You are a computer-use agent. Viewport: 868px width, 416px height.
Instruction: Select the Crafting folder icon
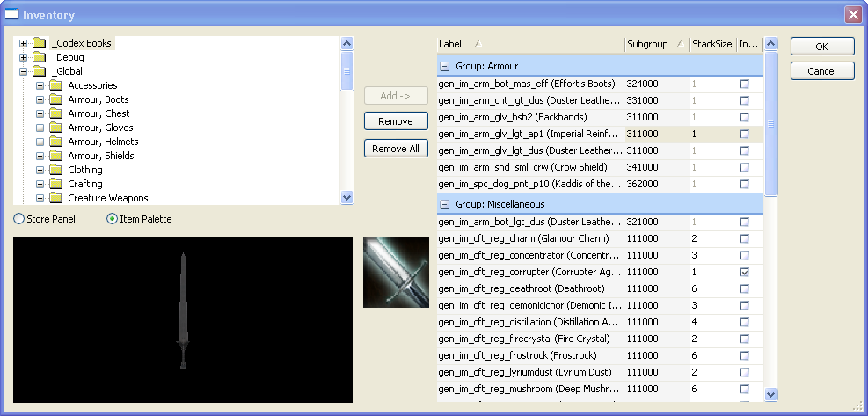[x=55, y=184]
